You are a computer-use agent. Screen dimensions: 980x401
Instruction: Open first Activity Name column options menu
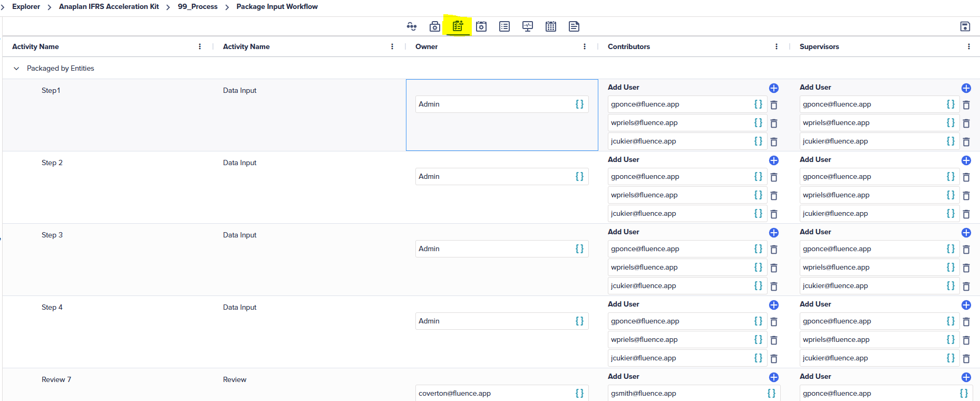coord(200,46)
